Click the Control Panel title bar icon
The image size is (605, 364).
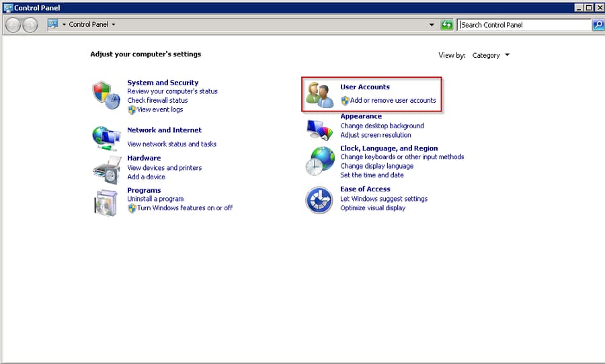[8, 7]
